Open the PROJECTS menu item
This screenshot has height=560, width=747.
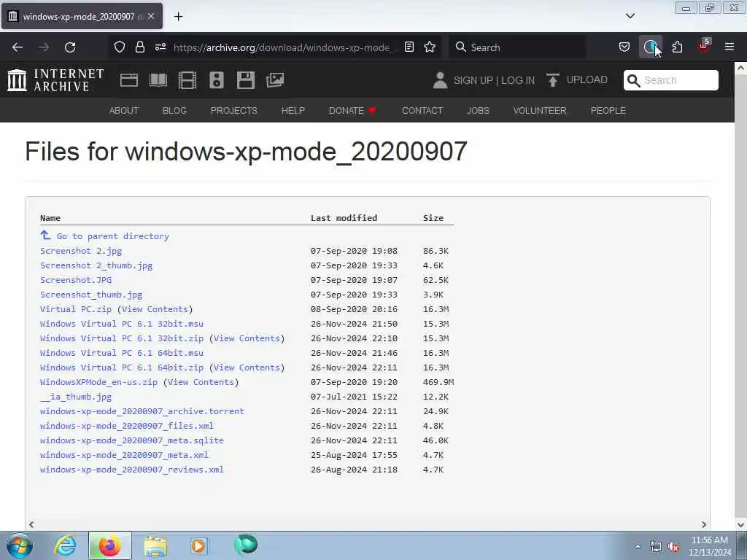234,111
